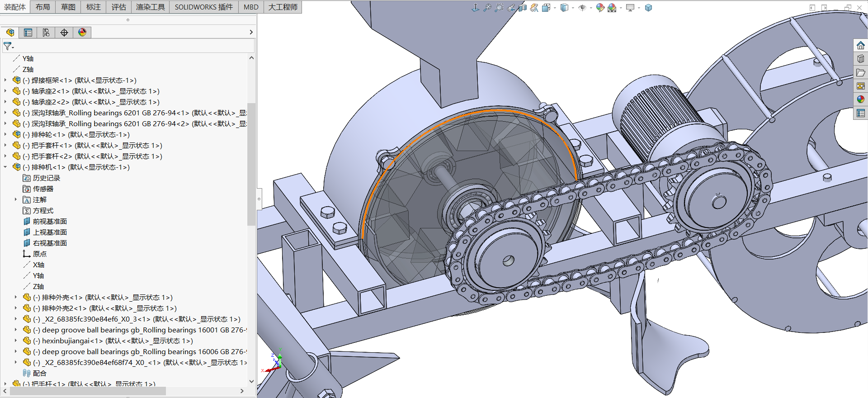Open the Hide/Show Items dropdown arrow
This screenshot has width=868, height=398.
click(x=591, y=8)
